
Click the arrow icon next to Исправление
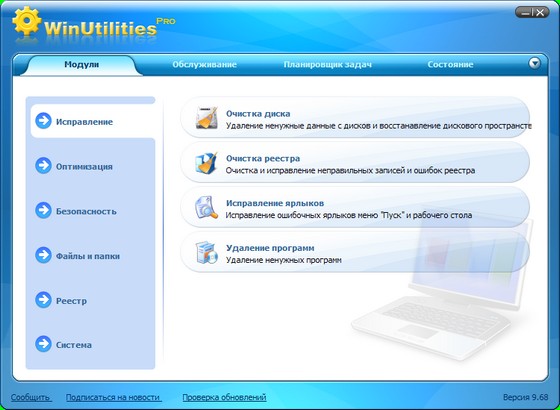[x=43, y=121]
